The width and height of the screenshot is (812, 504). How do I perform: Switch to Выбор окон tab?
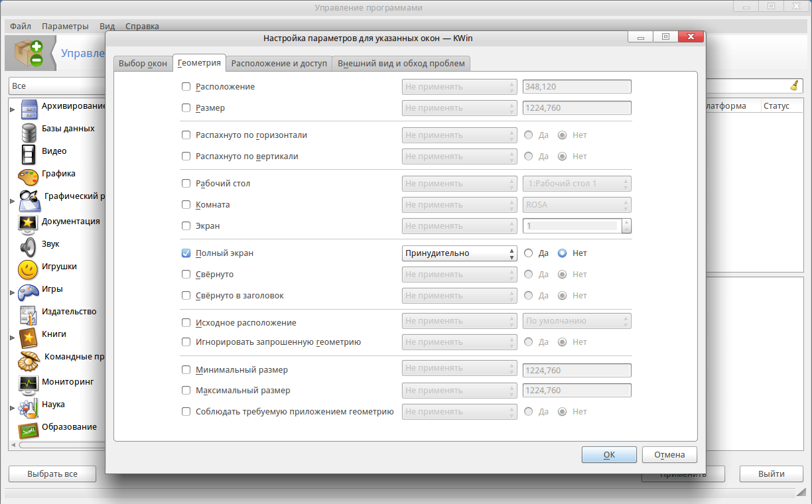[143, 64]
